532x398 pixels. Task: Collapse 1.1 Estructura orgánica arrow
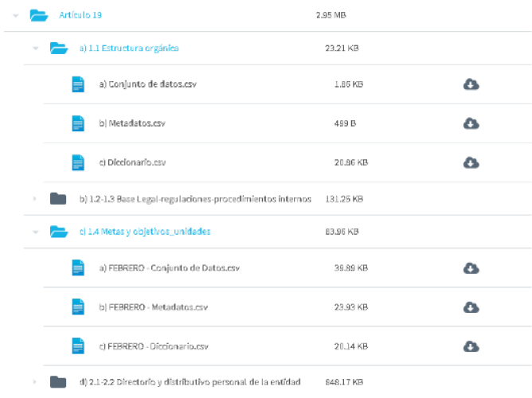35,49
